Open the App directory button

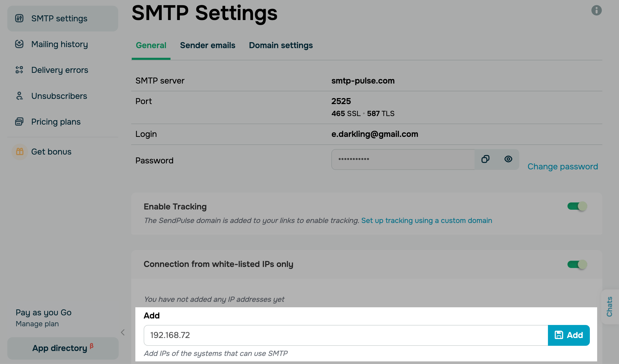click(63, 348)
